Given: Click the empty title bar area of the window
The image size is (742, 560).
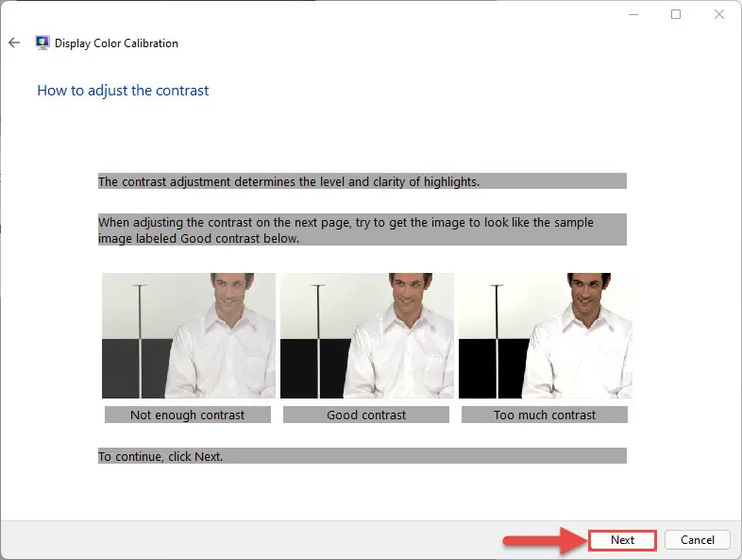Looking at the screenshot, I should pos(378,14).
